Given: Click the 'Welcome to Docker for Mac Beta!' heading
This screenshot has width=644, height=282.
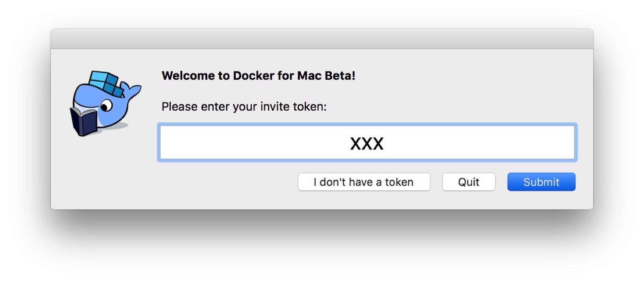Looking at the screenshot, I should (x=258, y=75).
